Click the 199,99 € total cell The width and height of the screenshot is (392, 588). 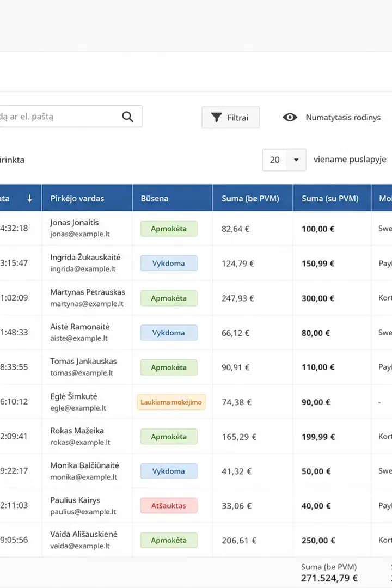[x=318, y=437]
